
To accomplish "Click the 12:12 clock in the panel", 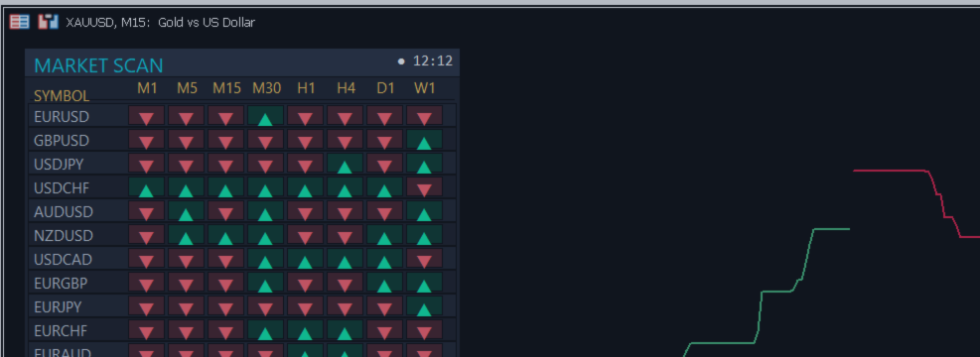I will click(433, 61).
